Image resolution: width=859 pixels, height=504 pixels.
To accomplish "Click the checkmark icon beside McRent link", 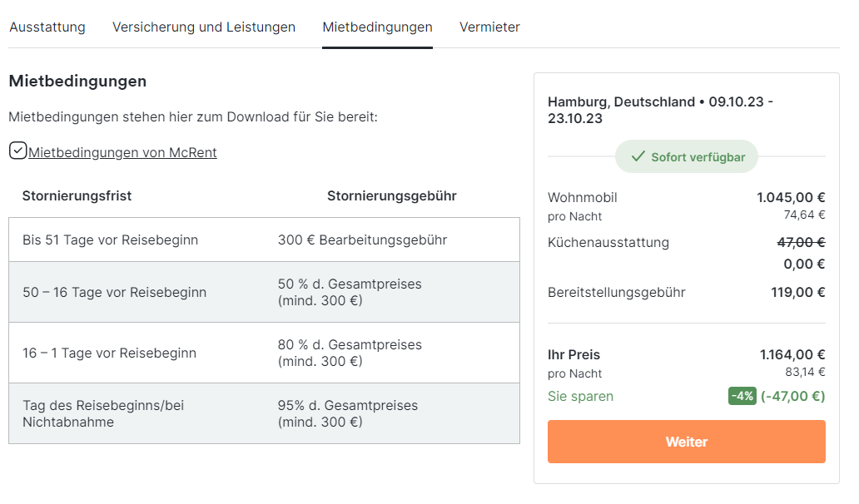I will (x=17, y=151).
